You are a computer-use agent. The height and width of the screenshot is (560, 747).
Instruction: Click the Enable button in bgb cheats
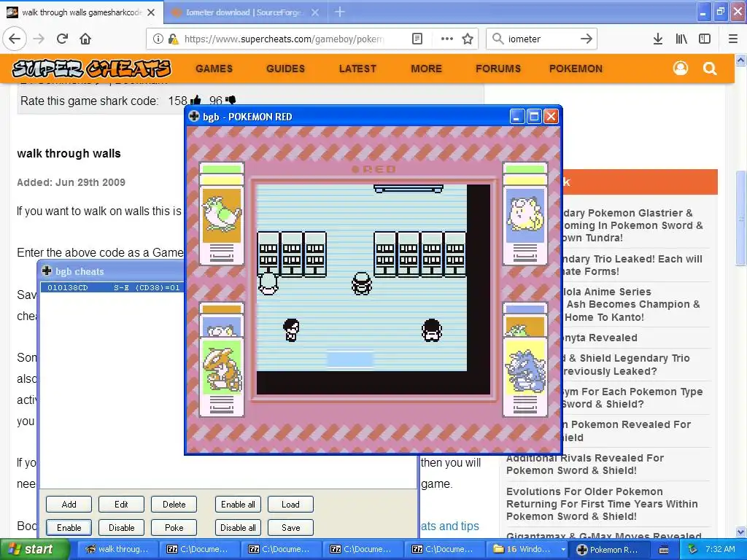69,528
